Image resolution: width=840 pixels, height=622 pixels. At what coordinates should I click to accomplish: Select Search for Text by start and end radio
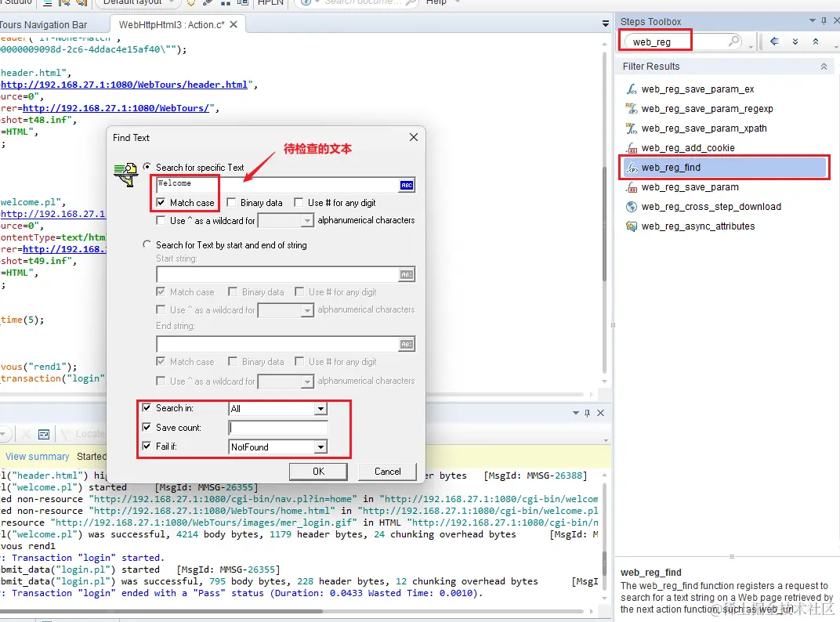(147, 244)
